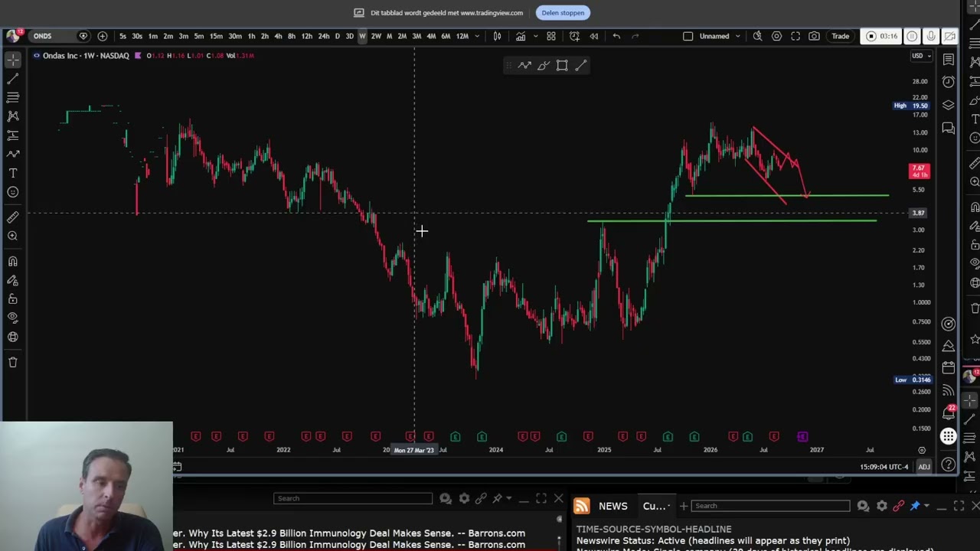The width and height of the screenshot is (980, 551).
Task: Remove drawings with the trash icon
Action: click(x=13, y=362)
